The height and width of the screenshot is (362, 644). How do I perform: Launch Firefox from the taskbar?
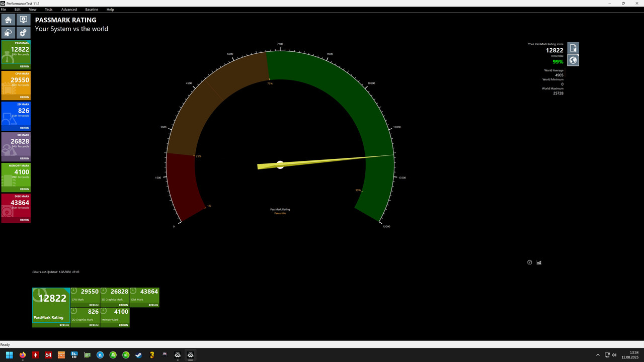pos(23,355)
